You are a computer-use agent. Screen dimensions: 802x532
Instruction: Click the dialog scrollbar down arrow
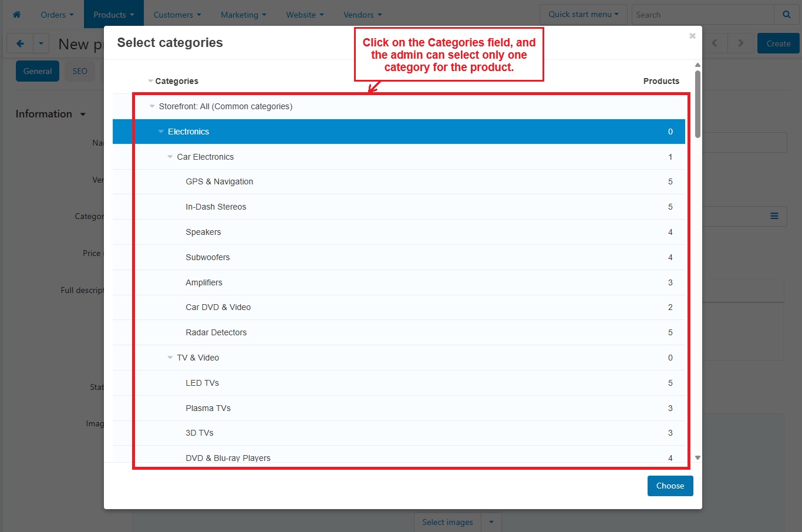coord(697,457)
